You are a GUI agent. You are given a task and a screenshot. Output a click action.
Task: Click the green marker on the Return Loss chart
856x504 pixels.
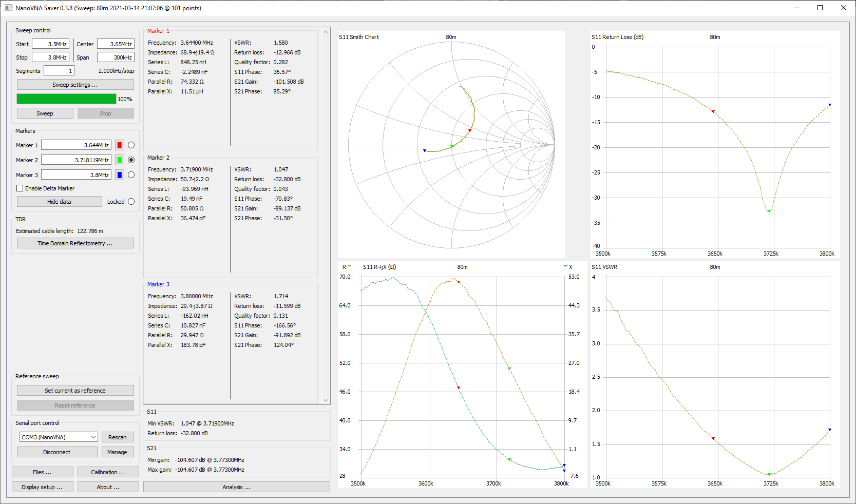pyautogui.click(x=769, y=211)
